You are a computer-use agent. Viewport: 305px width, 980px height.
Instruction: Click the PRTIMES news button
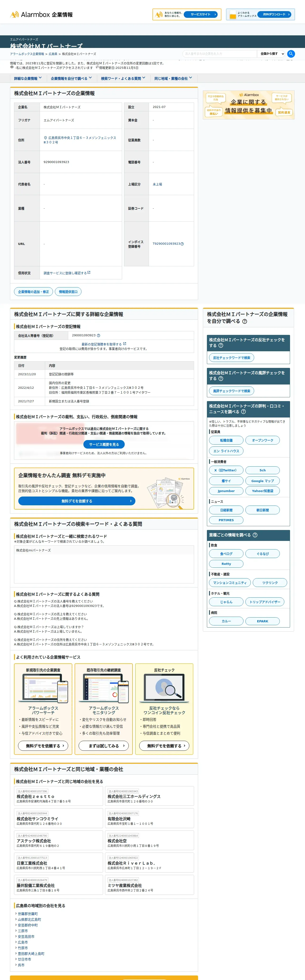coord(226,520)
